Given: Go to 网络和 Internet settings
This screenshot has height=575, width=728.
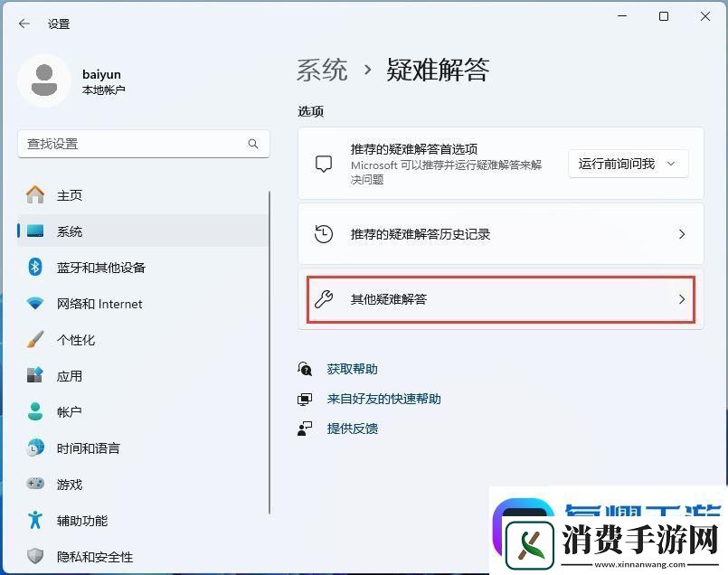Looking at the screenshot, I should tap(143, 304).
